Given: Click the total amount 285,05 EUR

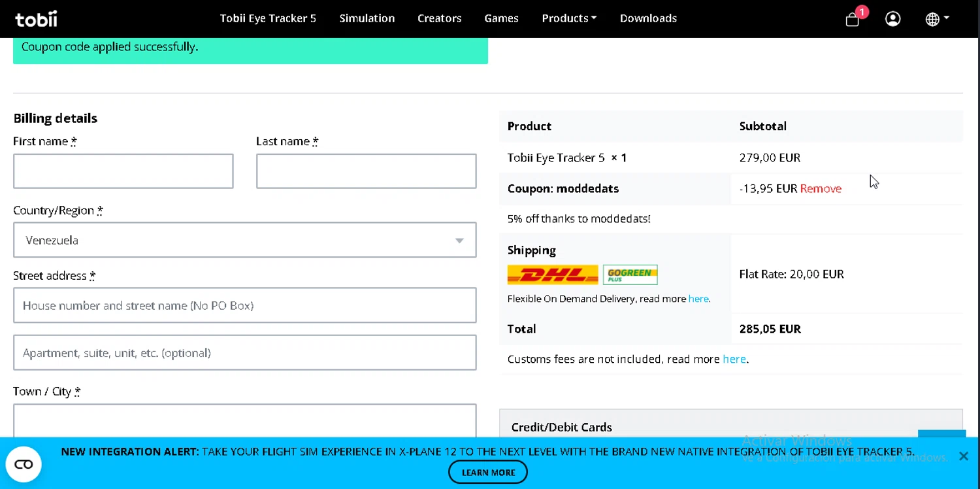Looking at the screenshot, I should click(770, 329).
